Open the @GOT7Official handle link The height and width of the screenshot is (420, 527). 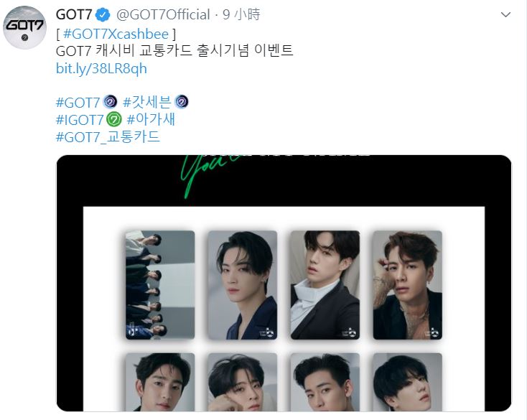[x=163, y=15]
